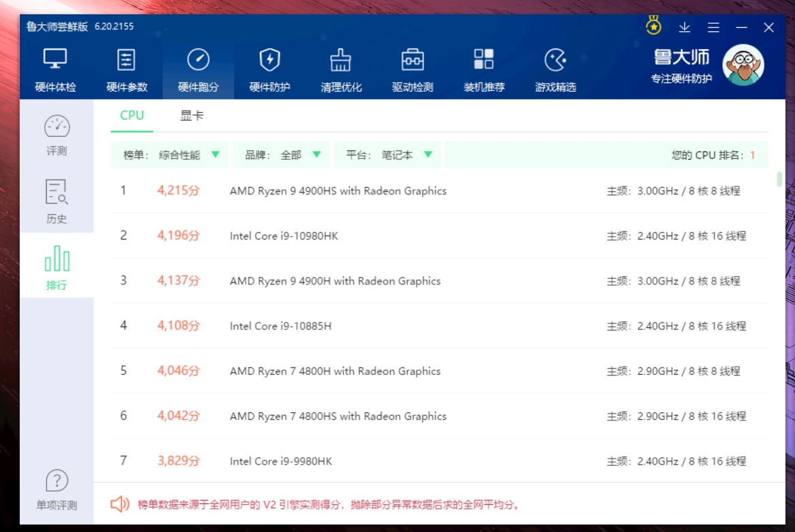Click the ranking list vertical scrollbar
Screen dimensions: 795x532
tap(779, 180)
